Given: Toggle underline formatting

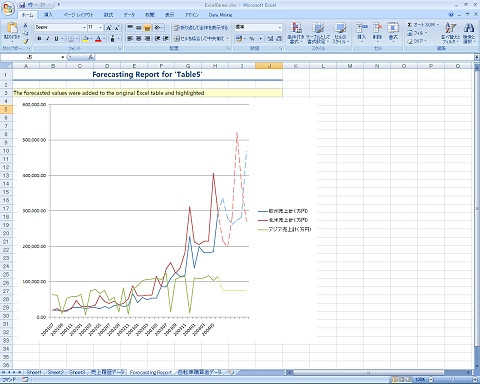Looking at the screenshot, I should point(56,39).
